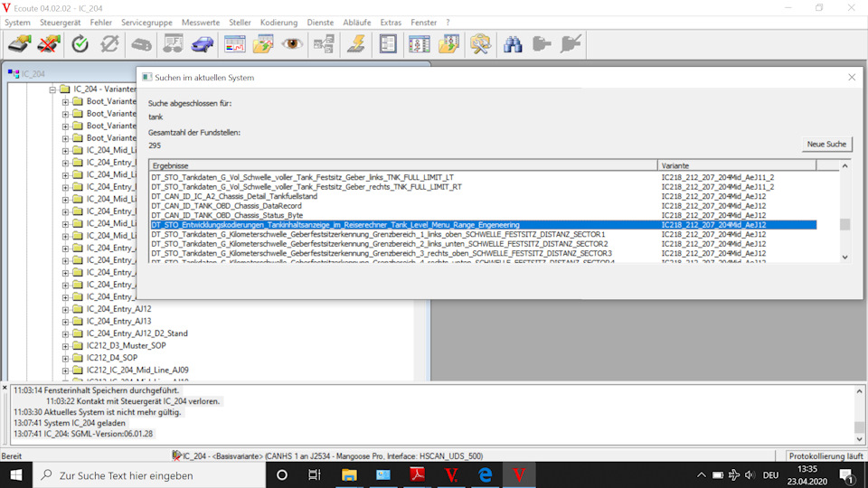Click the grey control unit module icon
The height and width of the screenshot is (488, 868).
click(142, 43)
